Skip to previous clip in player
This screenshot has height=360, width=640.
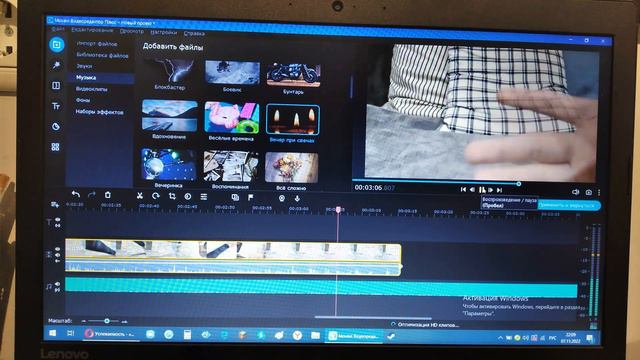tap(463, 189)
